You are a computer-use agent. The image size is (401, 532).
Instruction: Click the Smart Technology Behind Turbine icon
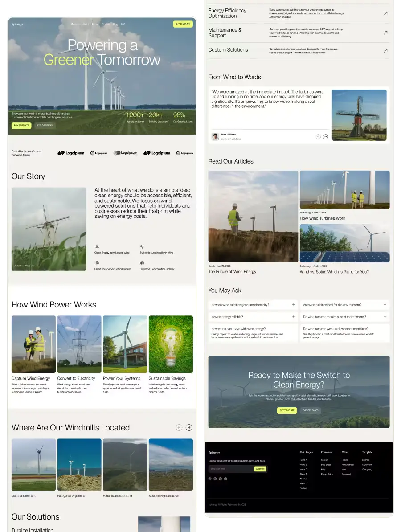pos(97,264)
